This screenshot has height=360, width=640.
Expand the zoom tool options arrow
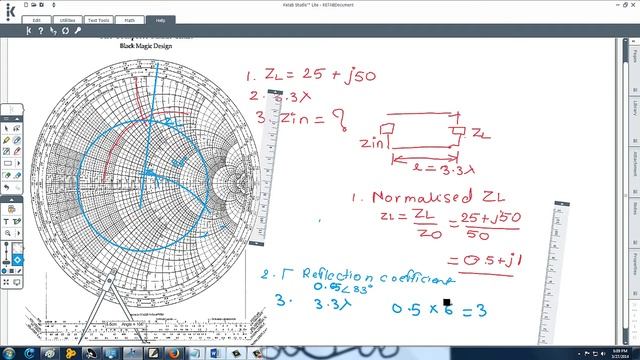tap(19, 233)
